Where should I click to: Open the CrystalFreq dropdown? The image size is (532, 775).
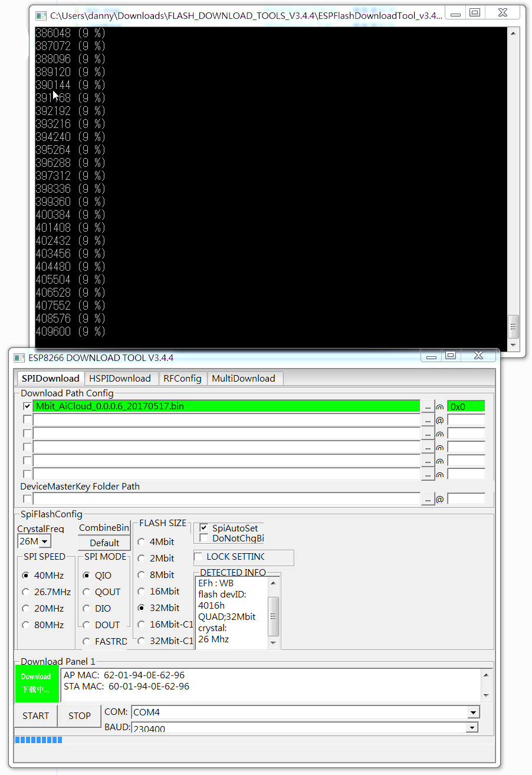(x=45, y=541)
